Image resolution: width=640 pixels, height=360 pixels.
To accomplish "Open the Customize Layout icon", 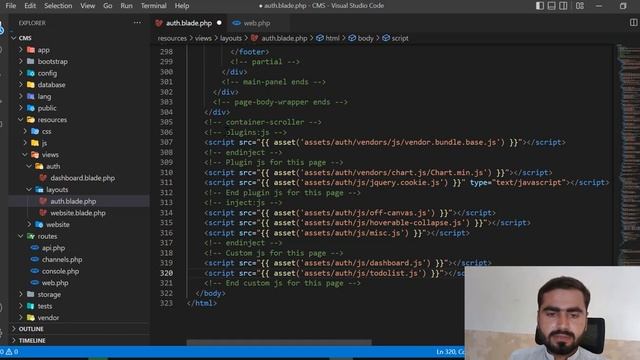I will click(x=580, y=6).
